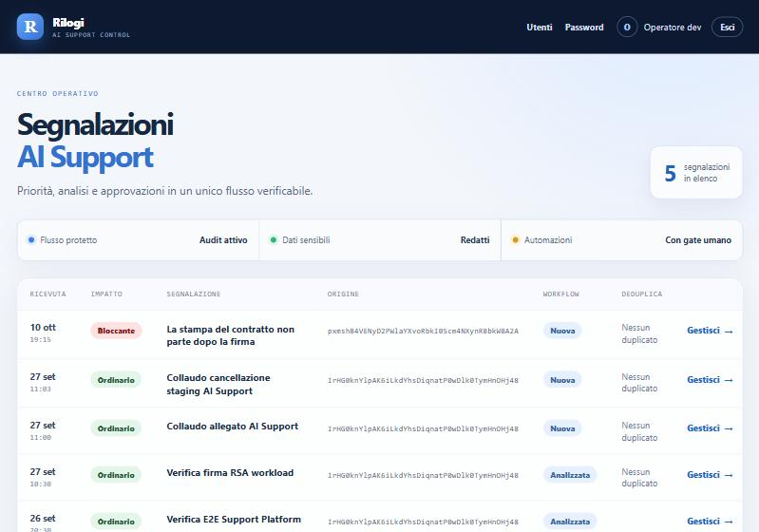
Task: Click the SEGNALAZIONE column header
Action: 194,294
